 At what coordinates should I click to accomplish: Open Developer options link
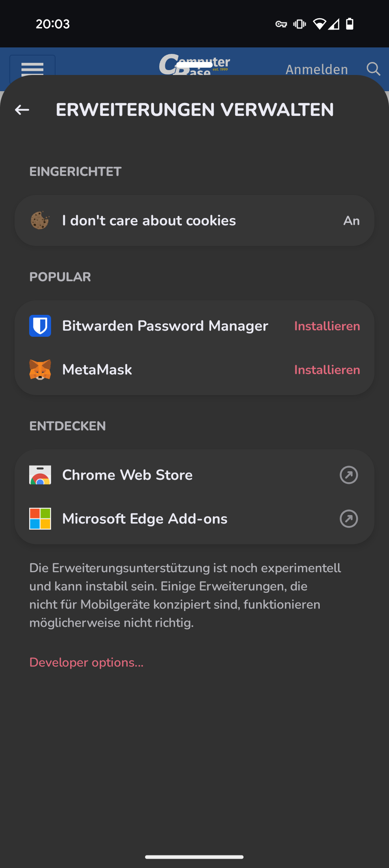(86, 662)
